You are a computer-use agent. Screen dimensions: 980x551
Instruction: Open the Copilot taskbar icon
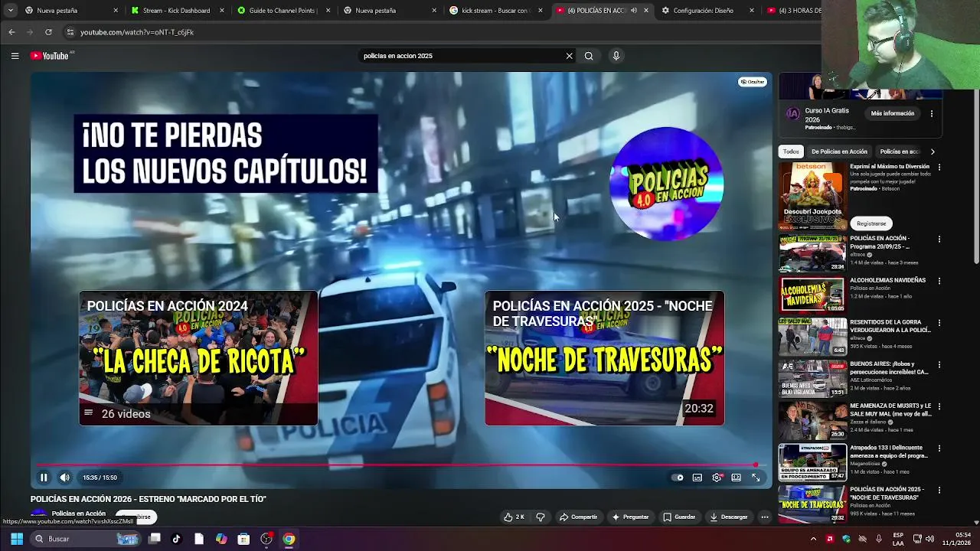point(221,539)
